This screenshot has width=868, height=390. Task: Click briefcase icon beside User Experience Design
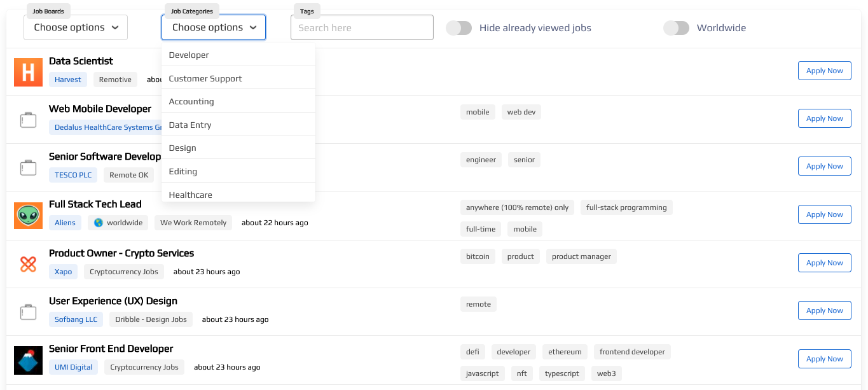point(28,312)
